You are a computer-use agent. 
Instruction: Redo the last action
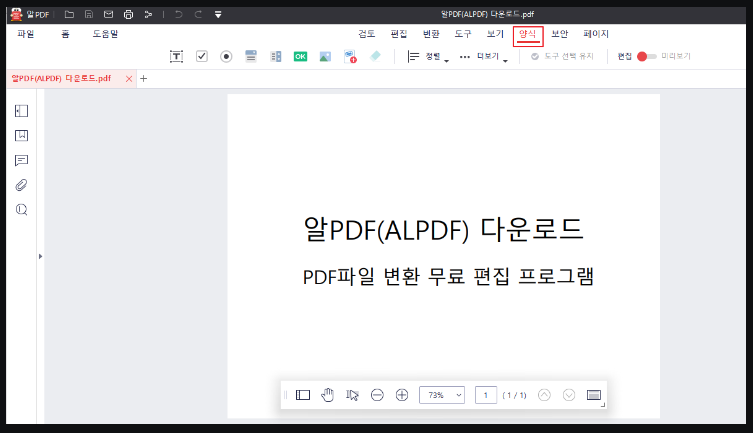198,14
